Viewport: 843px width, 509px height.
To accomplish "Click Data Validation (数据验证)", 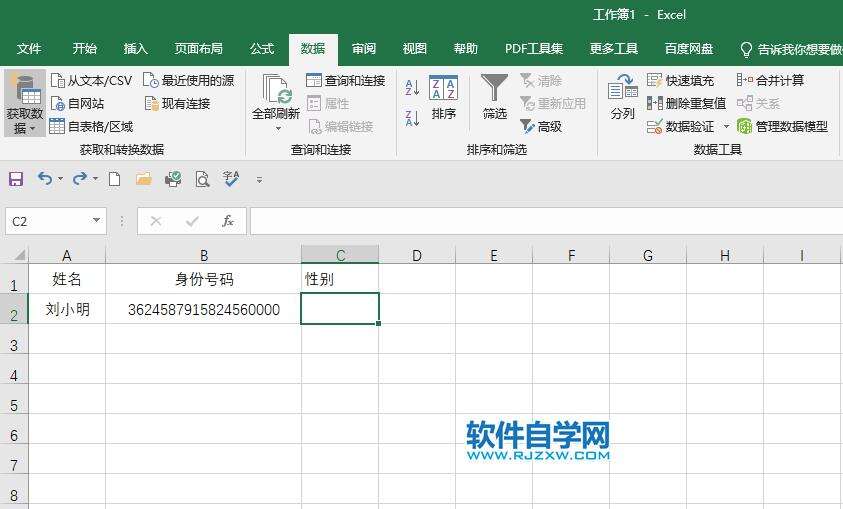I will pyautogui.click(x=681, y=126).
